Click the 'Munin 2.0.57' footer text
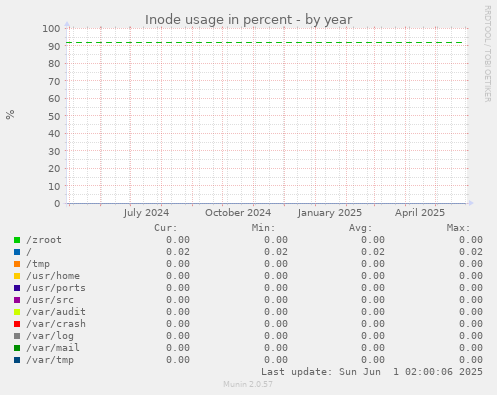The width and height of the screenshot is (497, 395). pos(248,384)
